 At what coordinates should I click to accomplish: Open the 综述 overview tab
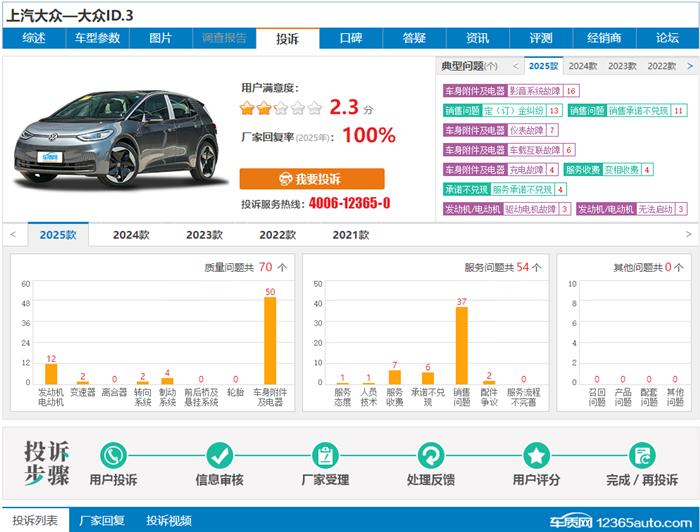tap(34, 38)
